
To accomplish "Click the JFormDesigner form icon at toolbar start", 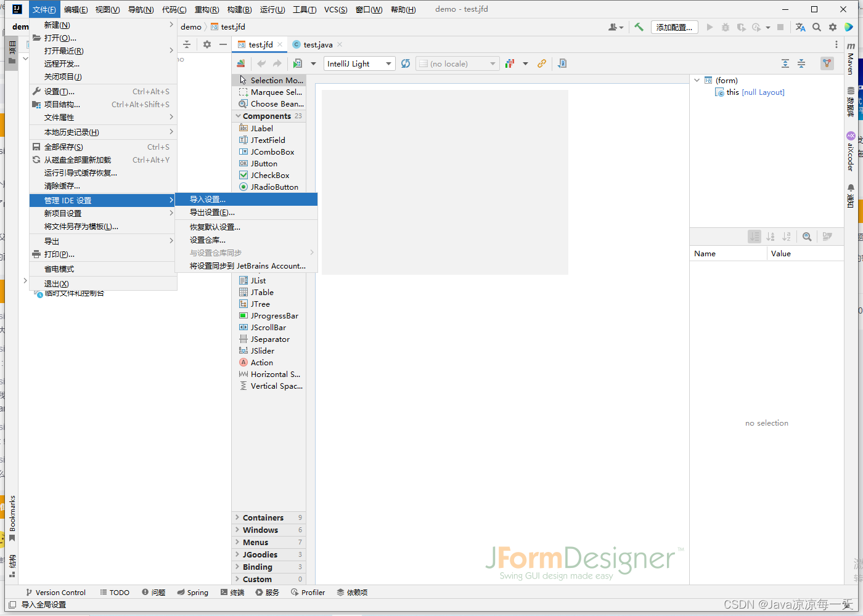I will 241,63.
